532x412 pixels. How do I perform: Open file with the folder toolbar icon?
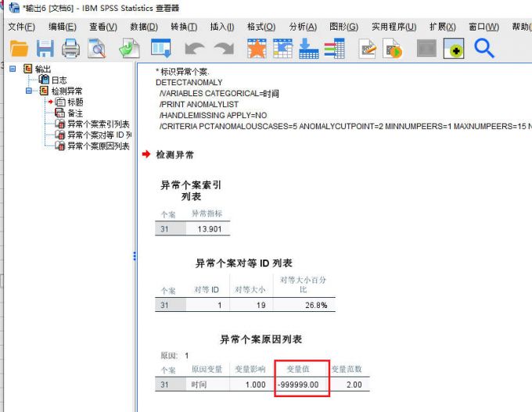click(x=19, y=48)
